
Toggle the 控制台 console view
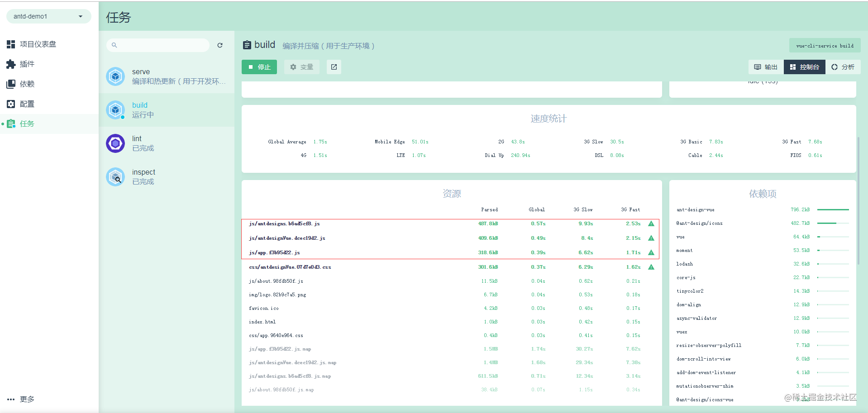click(804, 66)
